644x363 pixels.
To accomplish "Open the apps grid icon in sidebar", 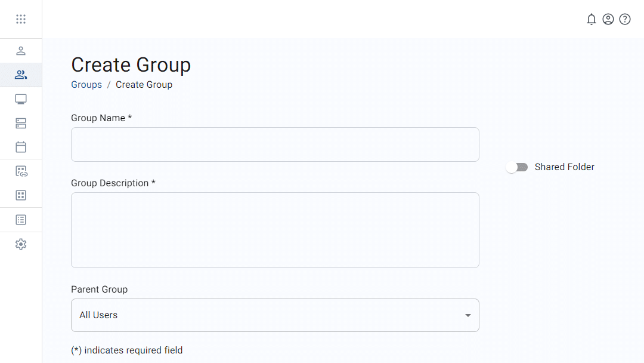I will coord(21,195).
